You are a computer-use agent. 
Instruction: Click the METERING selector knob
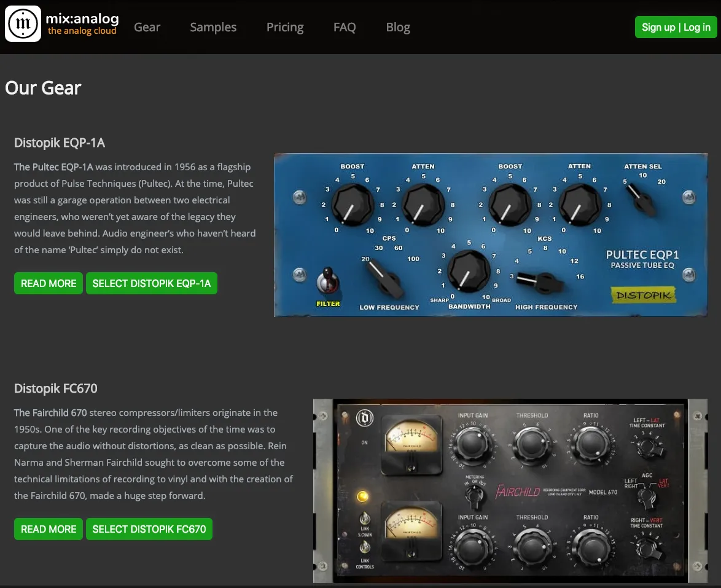click(474, 496)
